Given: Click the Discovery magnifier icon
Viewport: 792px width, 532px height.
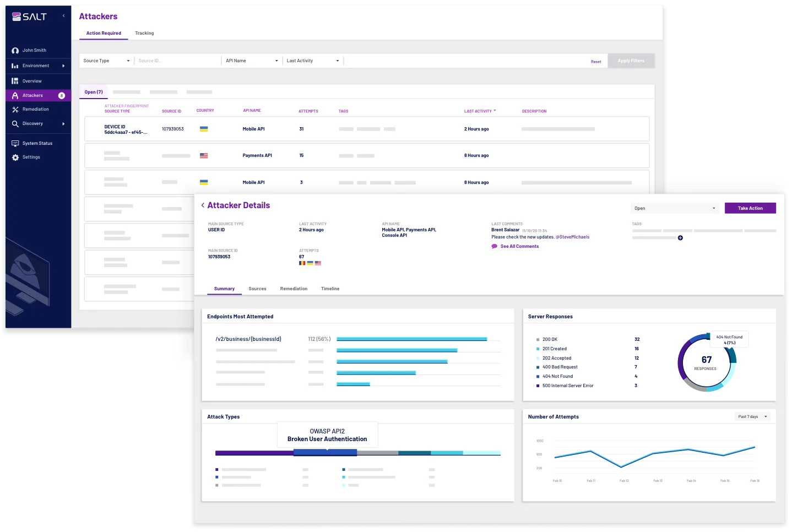Looking at the screenshot, I should pos(15,123).
